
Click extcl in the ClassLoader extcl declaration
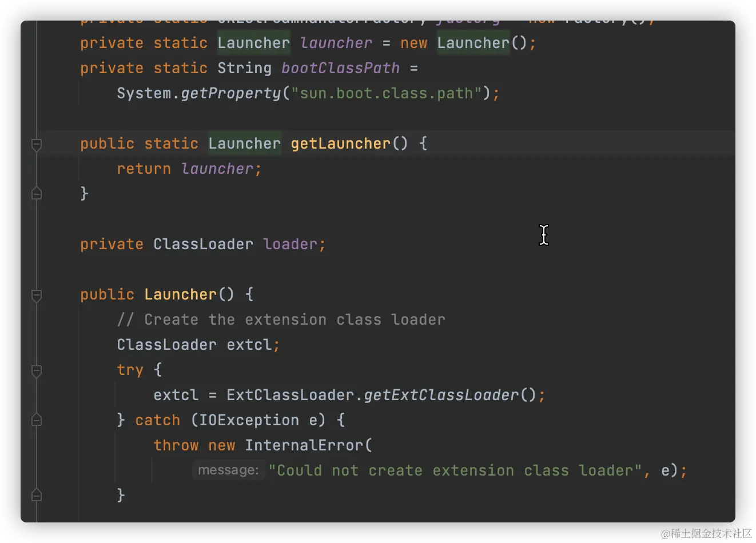click(x=249, y=345)
